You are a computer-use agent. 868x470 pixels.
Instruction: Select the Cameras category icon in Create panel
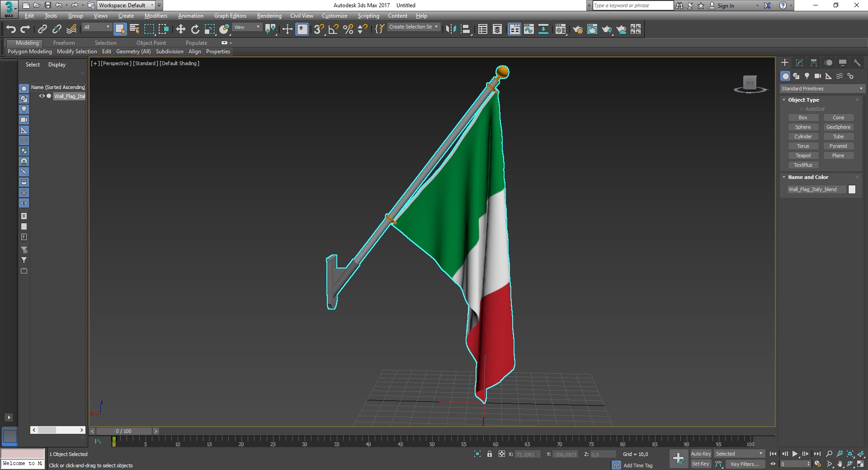click(x=818, y=76)
